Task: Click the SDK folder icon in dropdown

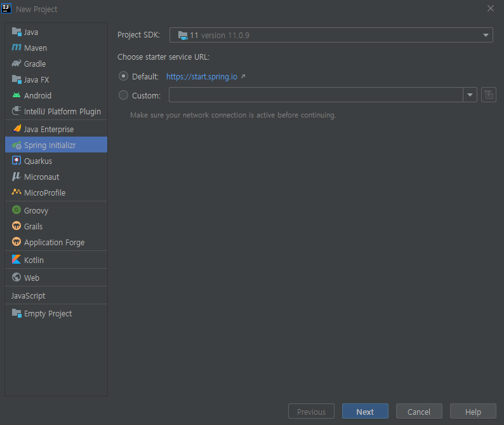Action: (x=183, y=36)
